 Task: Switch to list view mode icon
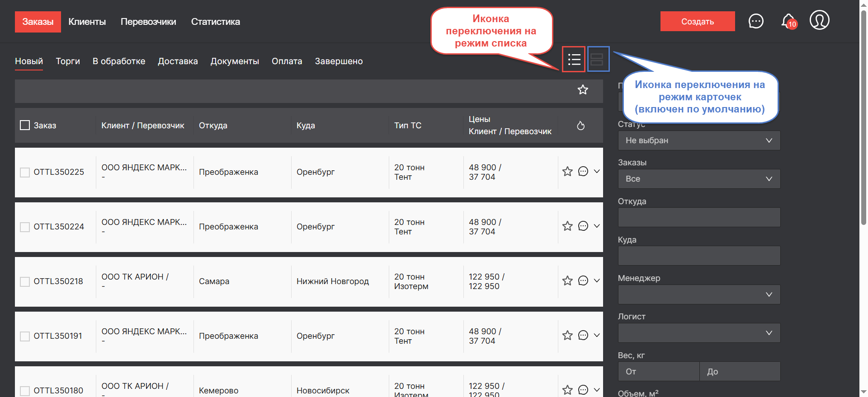(574, 59)
